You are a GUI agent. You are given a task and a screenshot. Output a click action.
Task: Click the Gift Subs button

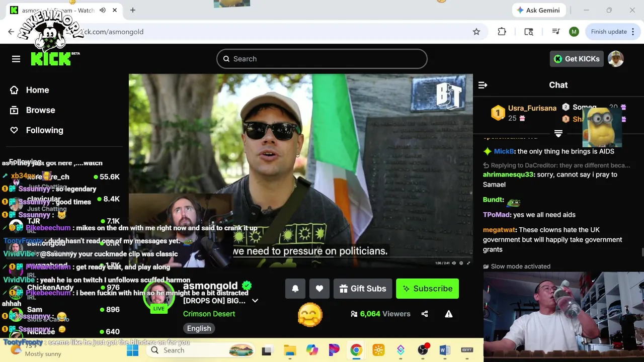point(363,289)
